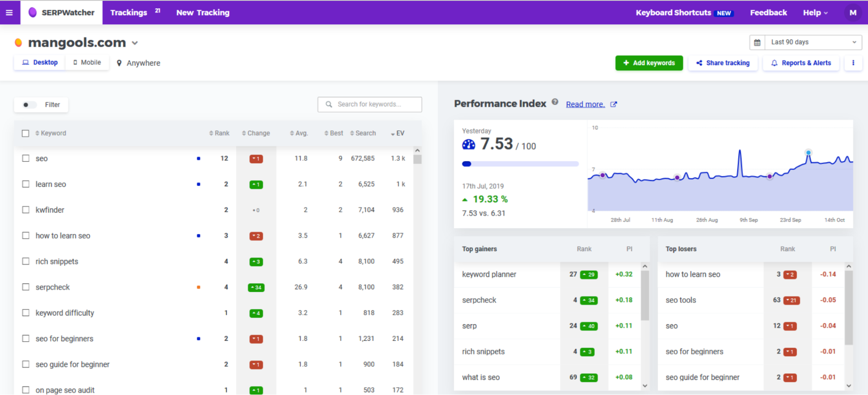Click the orange dot in serpcheck row
Screen dimensions: 868x395
198,287
